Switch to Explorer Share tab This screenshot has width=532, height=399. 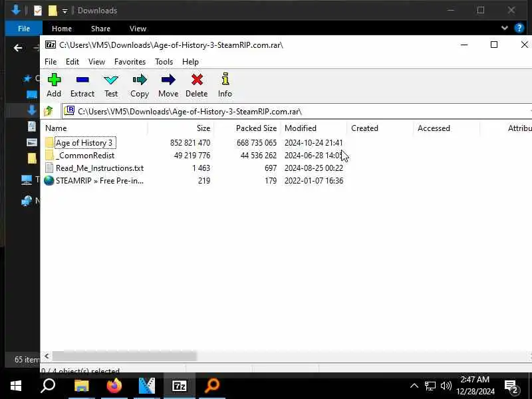(x=100, y=29)
